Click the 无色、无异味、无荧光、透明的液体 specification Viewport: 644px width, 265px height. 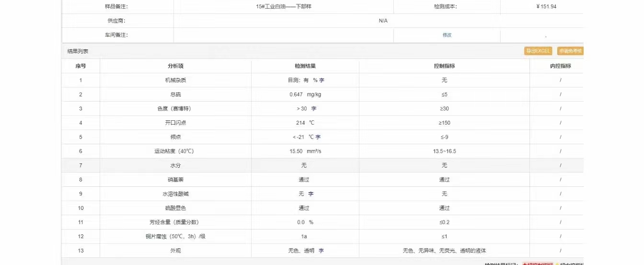(444, 251)
